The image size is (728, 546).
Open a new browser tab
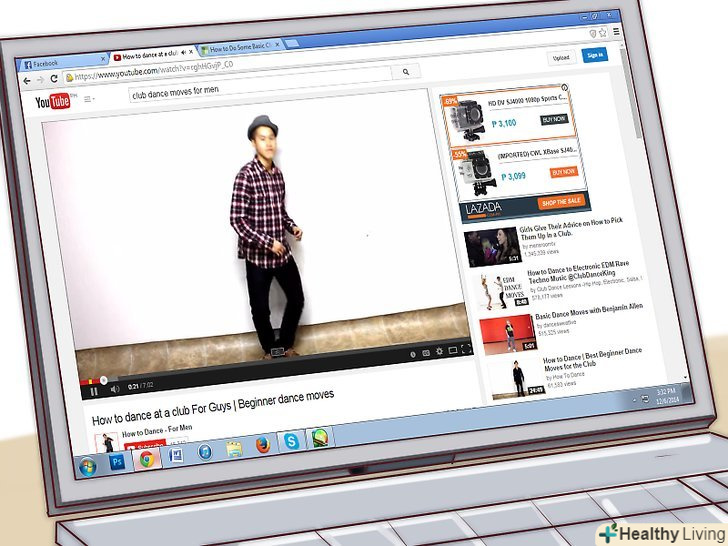click(292, 43)
